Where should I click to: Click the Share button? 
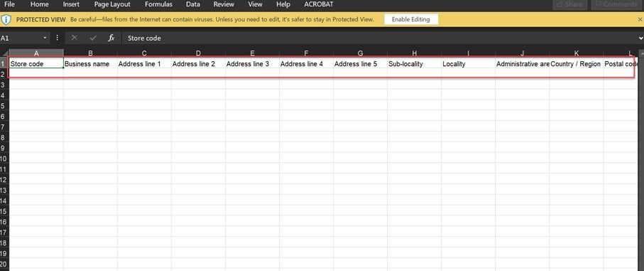pyautogui.click(x=569, y=4)
